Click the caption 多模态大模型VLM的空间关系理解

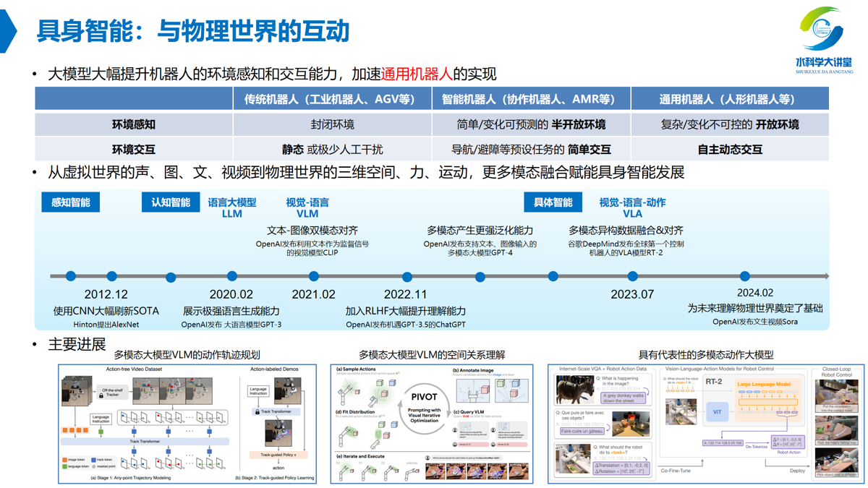coord(432,355)
